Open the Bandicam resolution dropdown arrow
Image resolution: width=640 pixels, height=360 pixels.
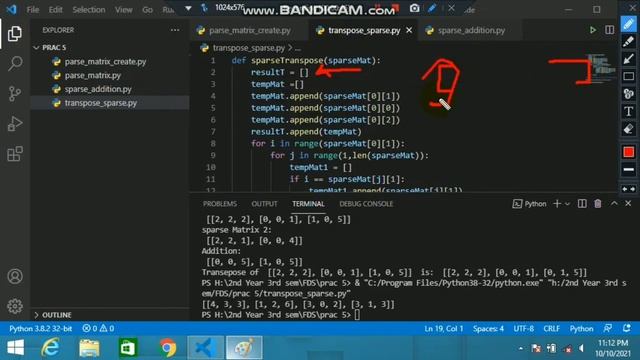coord(188,8)
